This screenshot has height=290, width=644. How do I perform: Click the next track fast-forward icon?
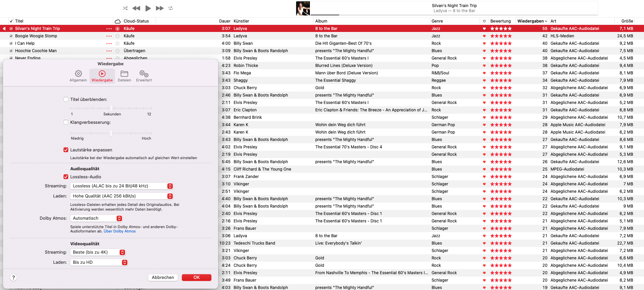click(160, 8)
